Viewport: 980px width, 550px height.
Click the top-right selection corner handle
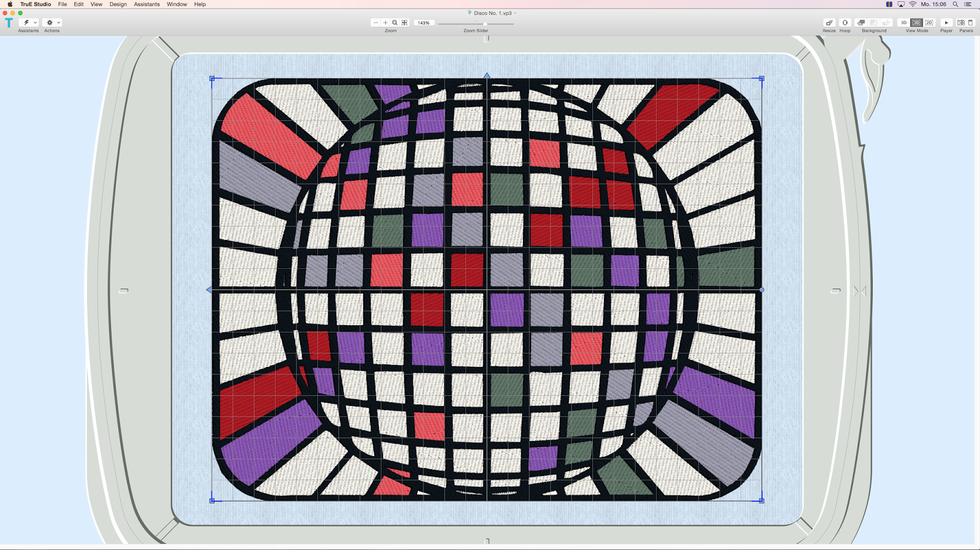click(761, 78)
